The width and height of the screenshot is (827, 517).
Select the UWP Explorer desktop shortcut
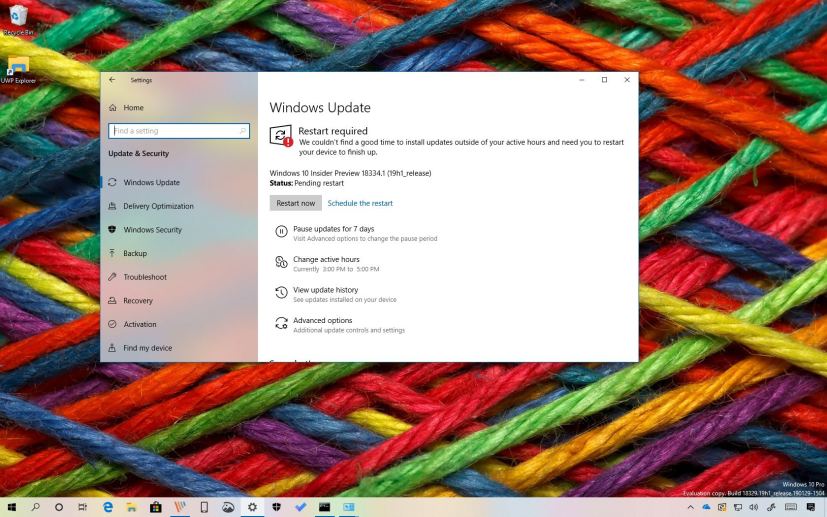[18, 70]
